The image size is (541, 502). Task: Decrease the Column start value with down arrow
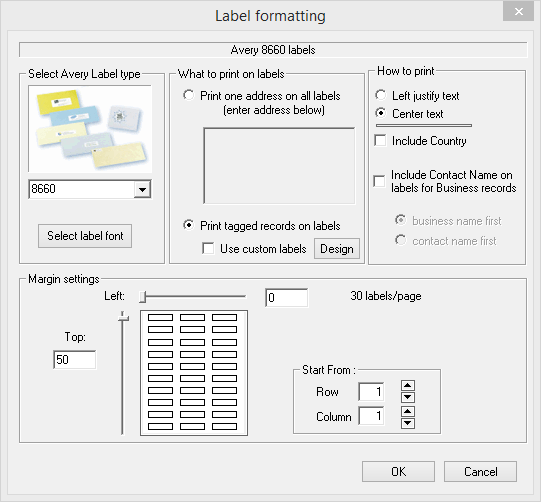(x=407, y=423)
